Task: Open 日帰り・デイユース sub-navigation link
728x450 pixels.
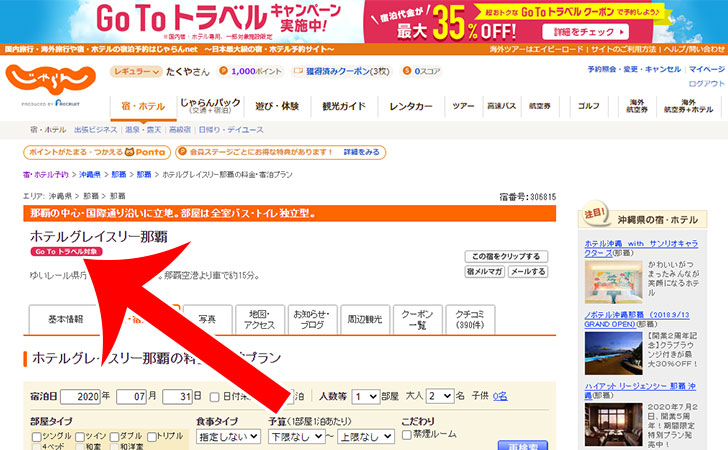Action: pos(231,130)
